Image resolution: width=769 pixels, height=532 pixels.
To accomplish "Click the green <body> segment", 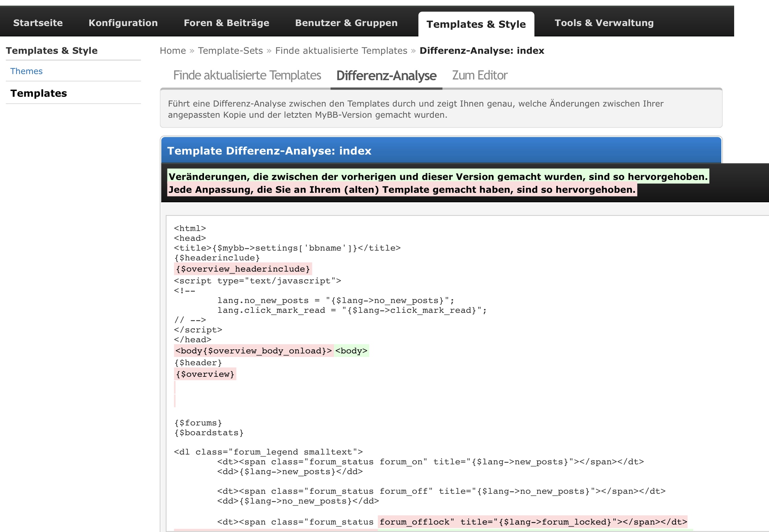I will coord(351,351).
